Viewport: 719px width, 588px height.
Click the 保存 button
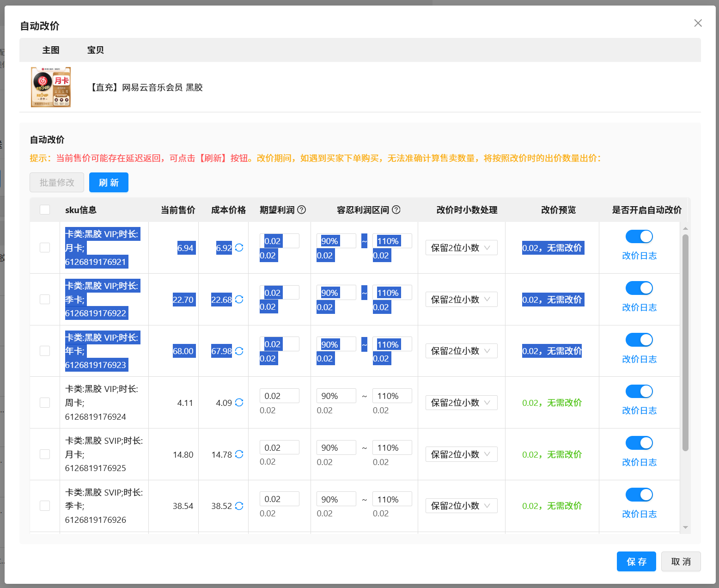click(636, 562)
